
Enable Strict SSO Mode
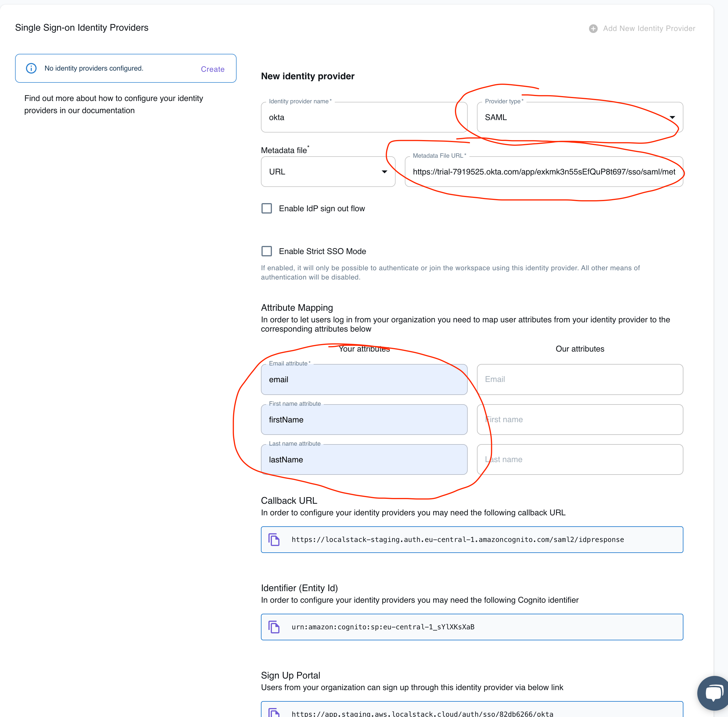267,251
